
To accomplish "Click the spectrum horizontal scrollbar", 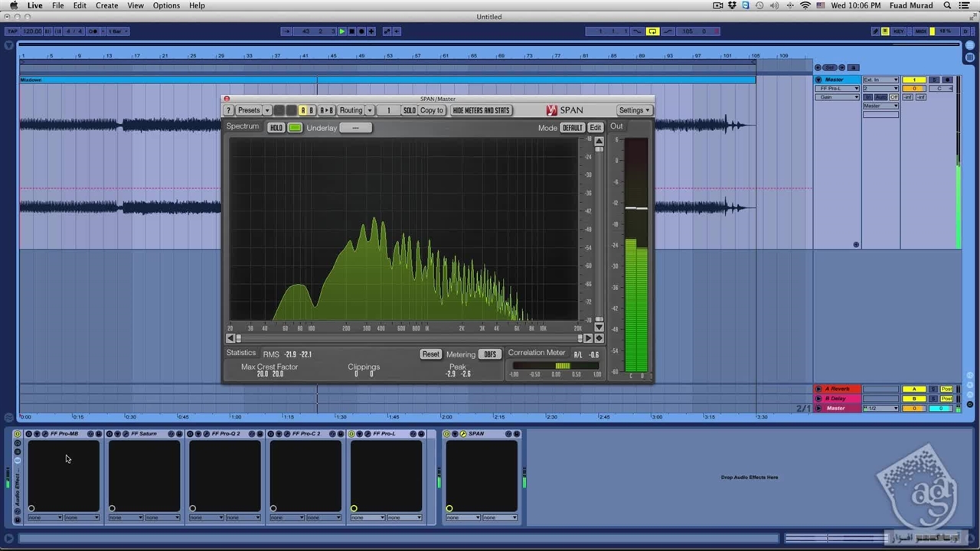I will pos(410,338).
